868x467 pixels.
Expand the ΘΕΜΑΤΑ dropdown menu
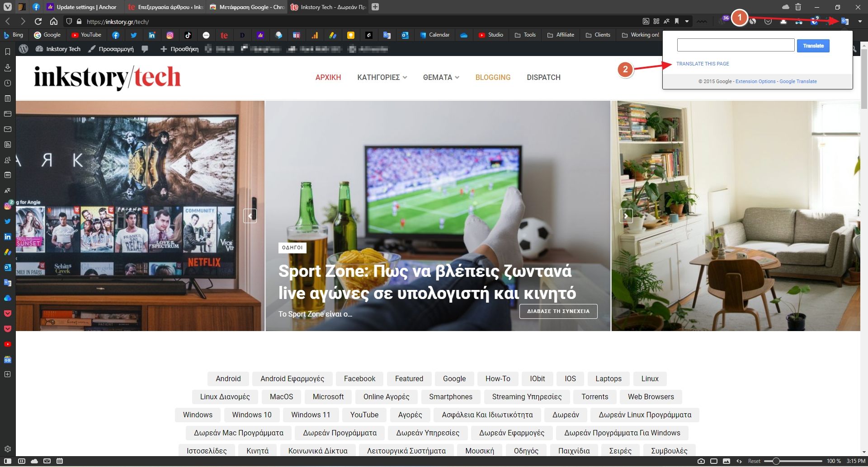point(440,77)
